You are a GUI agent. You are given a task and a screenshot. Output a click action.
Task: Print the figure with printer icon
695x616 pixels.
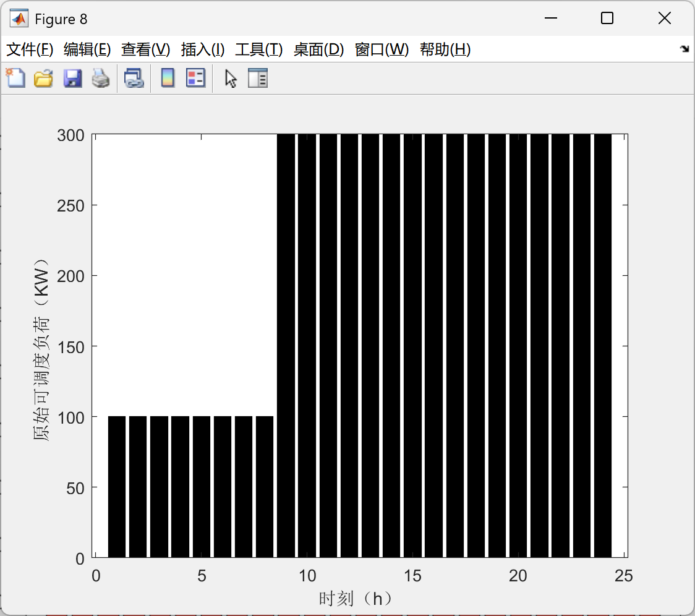point(101,78)
